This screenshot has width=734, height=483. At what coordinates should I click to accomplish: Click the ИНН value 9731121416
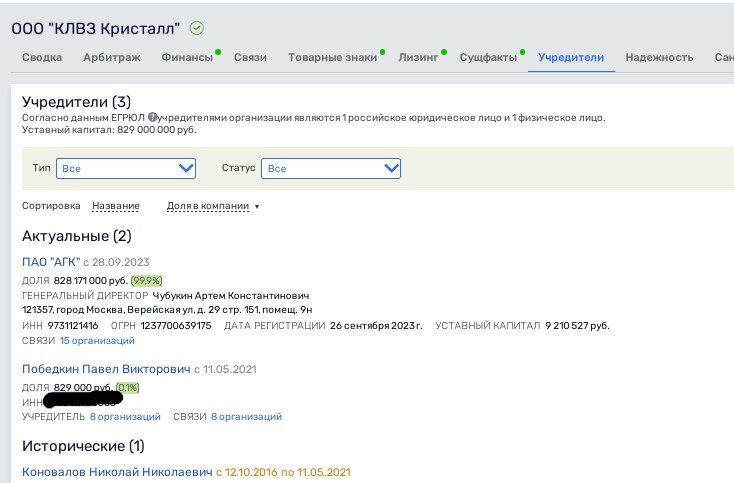pyautogui.click(x=73, y=325)
